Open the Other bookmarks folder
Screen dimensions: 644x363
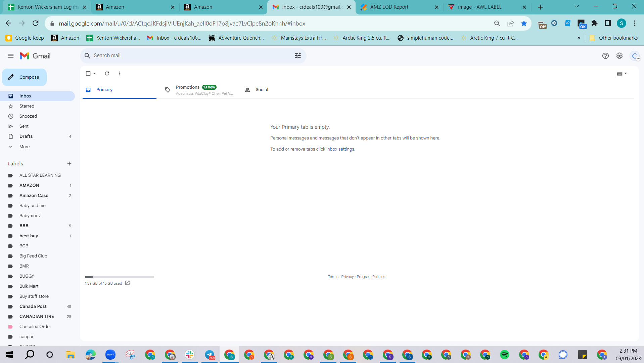[613, 38]
